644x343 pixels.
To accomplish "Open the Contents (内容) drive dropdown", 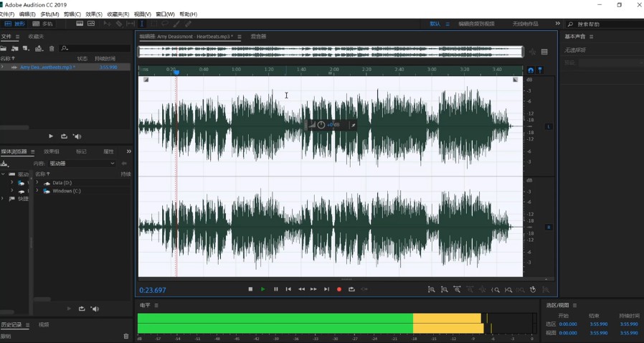I will tap(82, 164).
